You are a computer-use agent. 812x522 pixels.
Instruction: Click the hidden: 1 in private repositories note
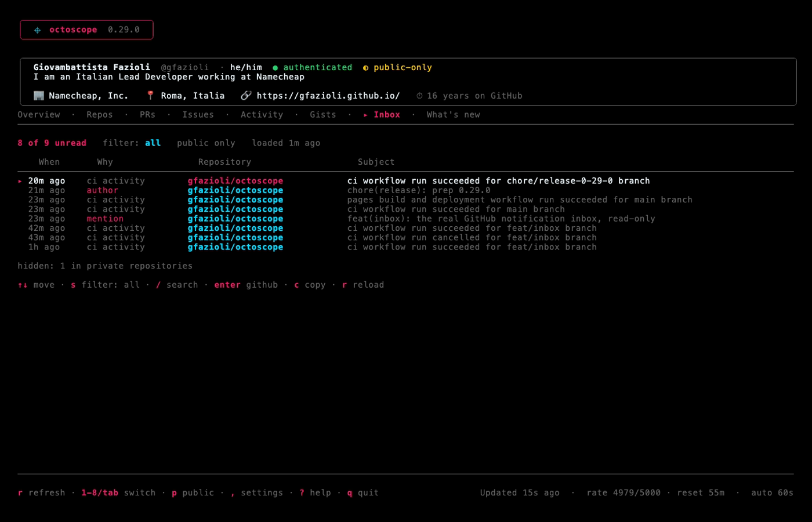(x=105, y=266)
